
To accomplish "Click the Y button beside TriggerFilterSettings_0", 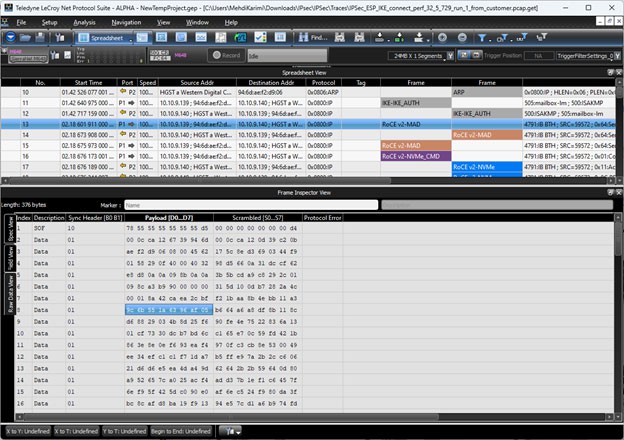I will (x=618, y=56).
